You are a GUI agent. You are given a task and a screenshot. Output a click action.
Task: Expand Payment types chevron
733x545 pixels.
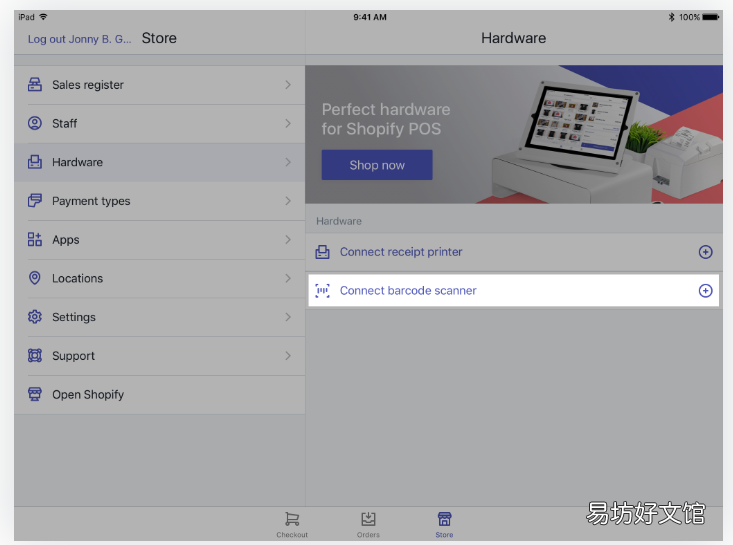tap(288, 201)
